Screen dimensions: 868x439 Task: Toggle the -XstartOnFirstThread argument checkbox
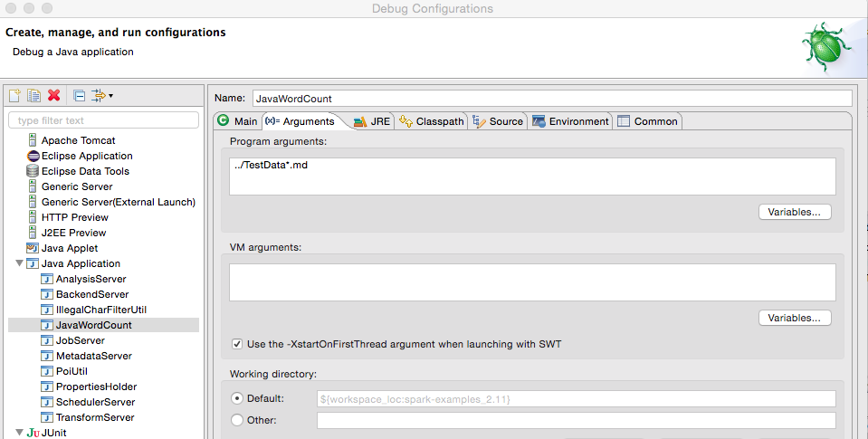click(237, 344)
